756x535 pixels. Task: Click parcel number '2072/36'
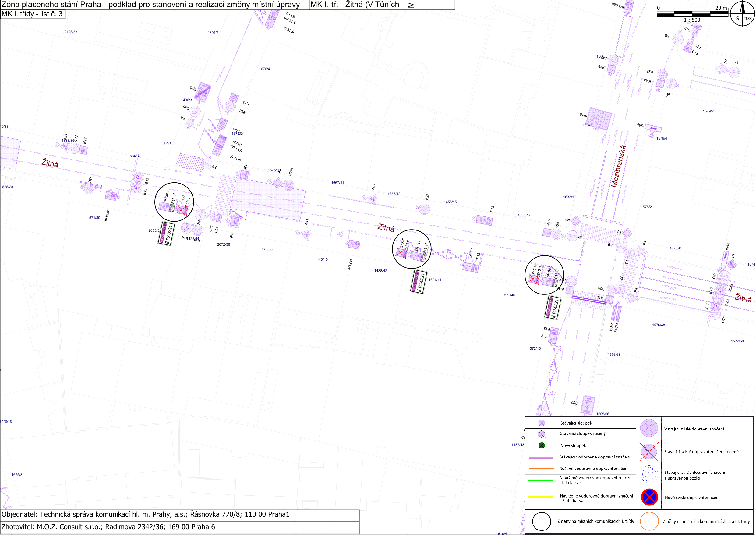click(x=224, y=244)
